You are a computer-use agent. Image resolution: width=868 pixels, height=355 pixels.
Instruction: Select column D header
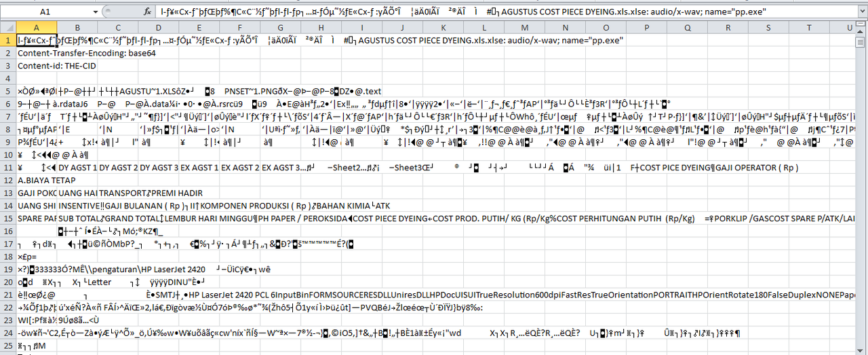pos(158,27)
